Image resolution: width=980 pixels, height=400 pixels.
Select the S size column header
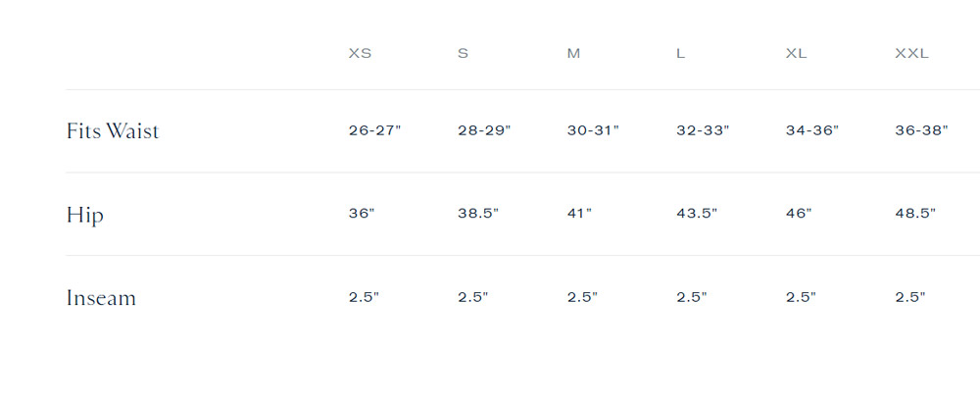[463, 54]
